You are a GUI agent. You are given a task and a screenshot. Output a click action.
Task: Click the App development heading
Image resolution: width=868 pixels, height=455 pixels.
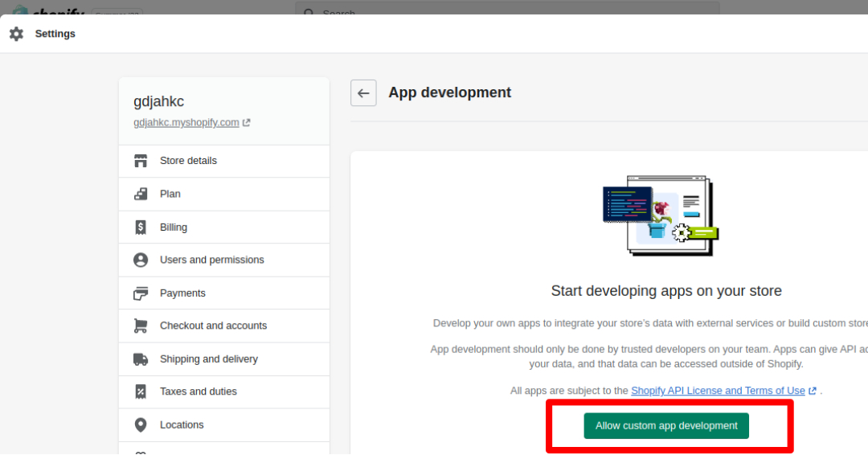(449, 92)
